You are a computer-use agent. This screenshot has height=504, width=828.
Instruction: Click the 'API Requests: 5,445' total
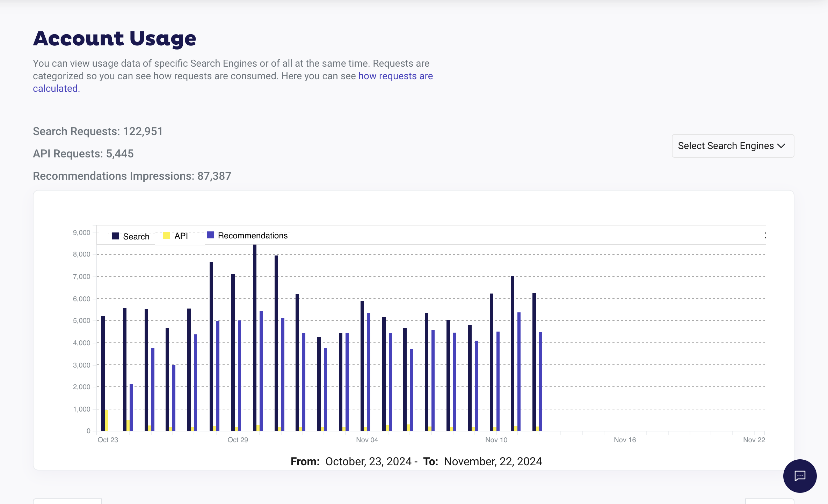83,154
